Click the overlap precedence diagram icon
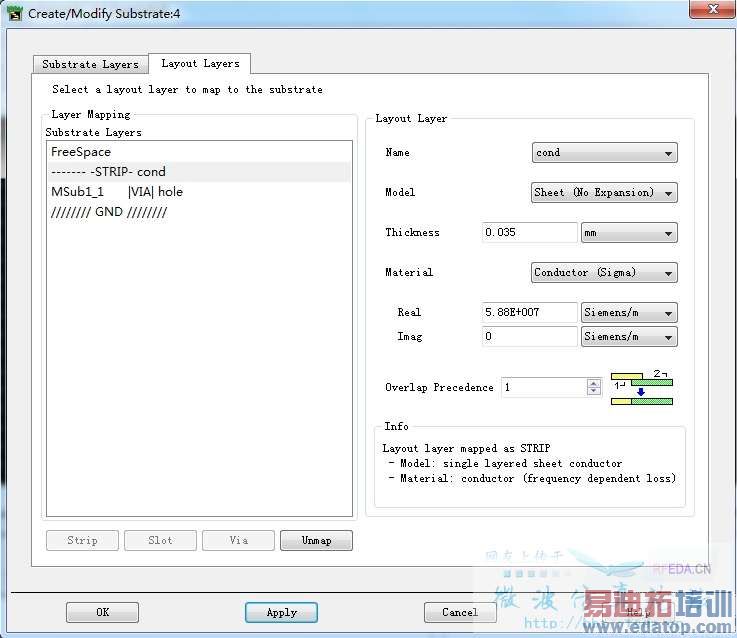 click(642, 388)
